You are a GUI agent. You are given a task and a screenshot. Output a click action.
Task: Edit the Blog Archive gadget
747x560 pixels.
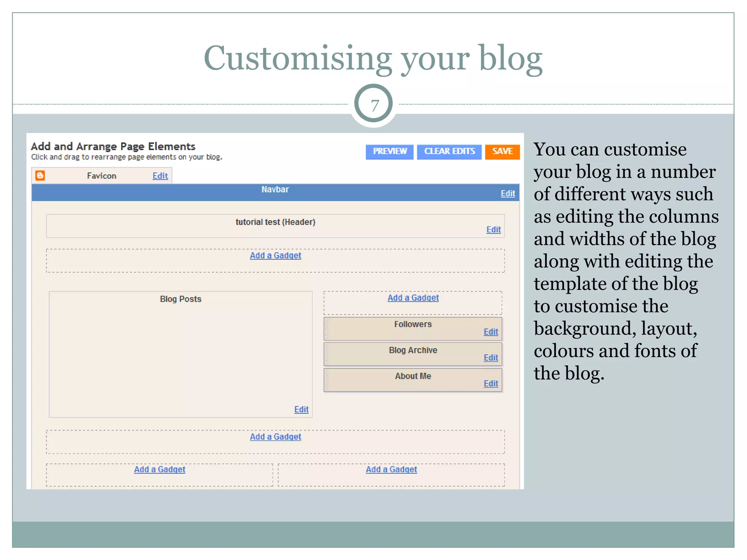pos(491,358)
